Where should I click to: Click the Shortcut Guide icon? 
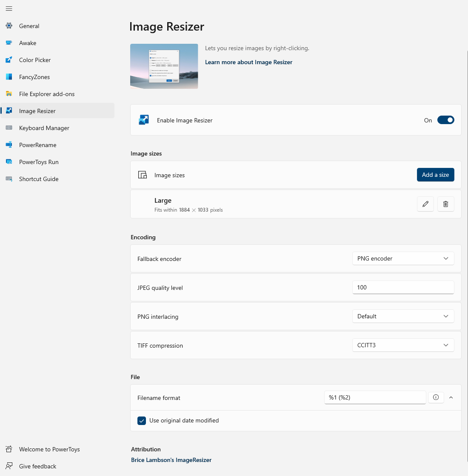(9, 179)
